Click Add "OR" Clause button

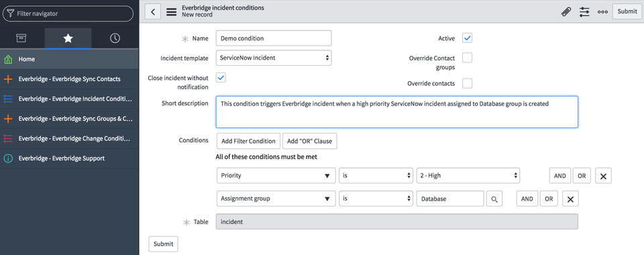click(x=310, y=141)
